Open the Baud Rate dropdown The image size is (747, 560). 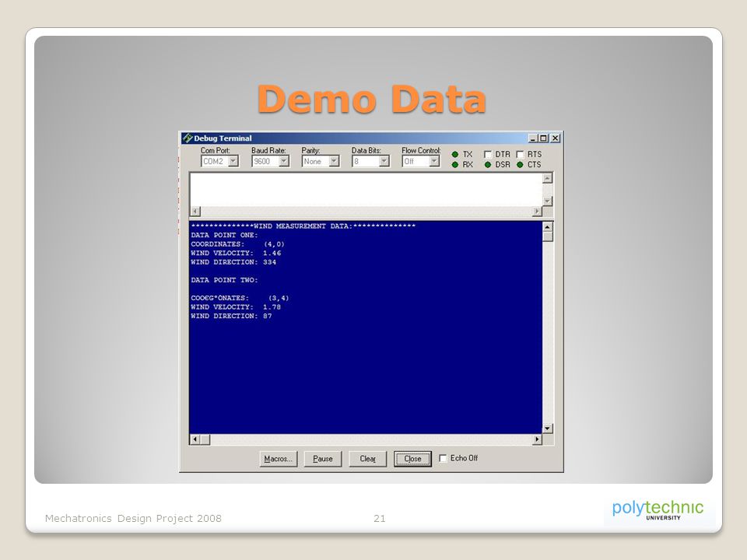coord(283,162)
